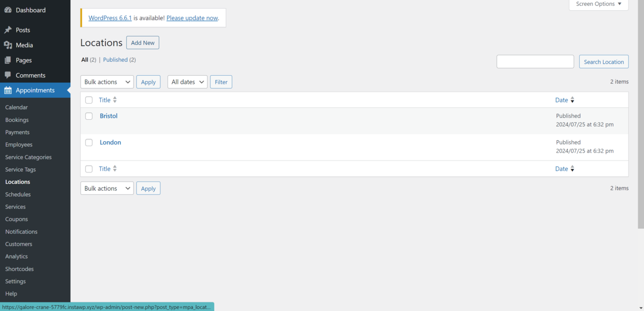Viewport: 644px width, 311px height.
Task: Open the bottom Bulk actions dropdown
Action: 107,189
